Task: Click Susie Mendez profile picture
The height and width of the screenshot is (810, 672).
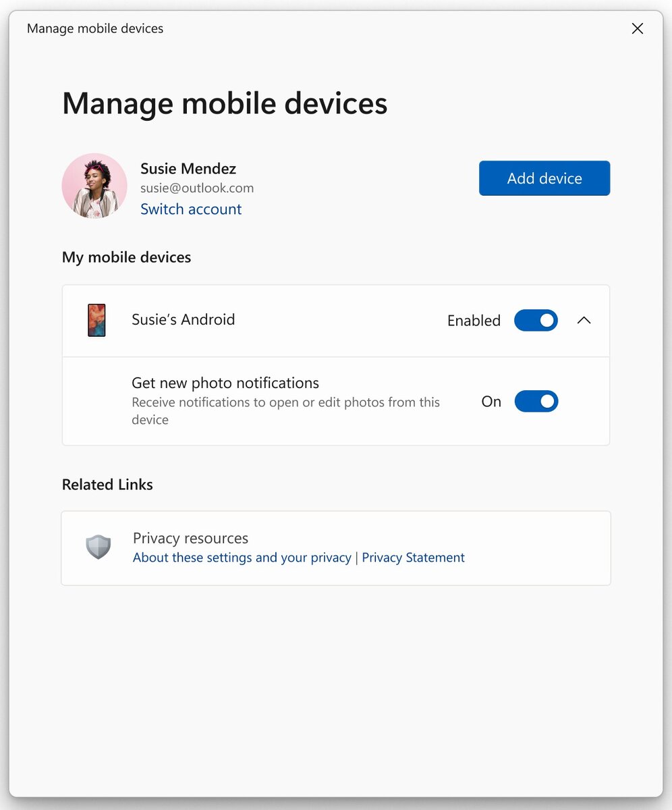Action: (x=94, y=186)
